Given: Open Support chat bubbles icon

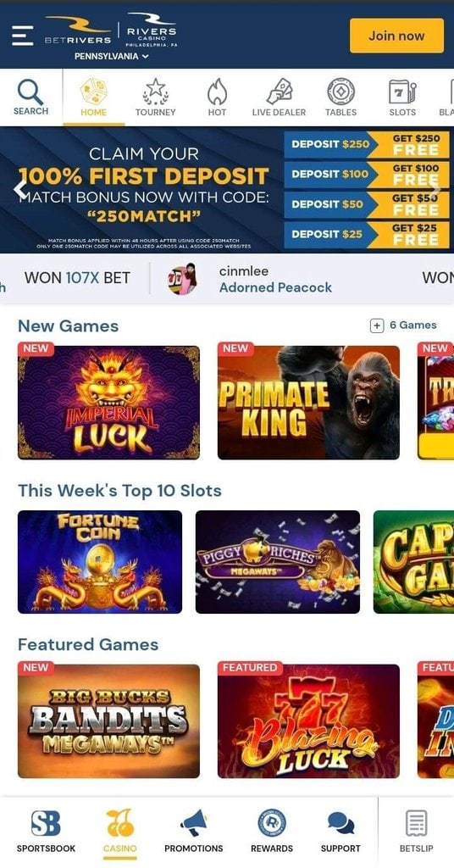Looking at the screenshot, I should pyautogui.click(x=340, y=823).
